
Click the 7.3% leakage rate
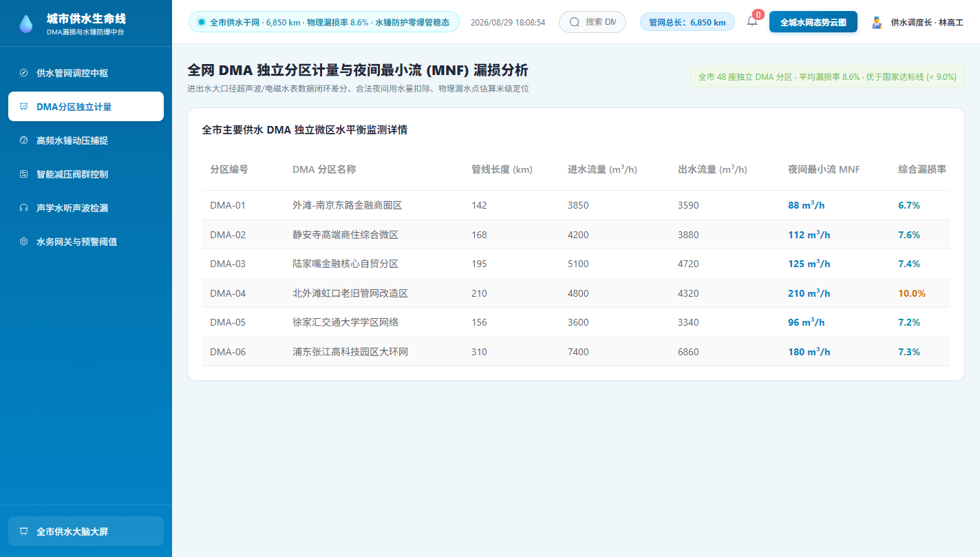pos(909,352)
